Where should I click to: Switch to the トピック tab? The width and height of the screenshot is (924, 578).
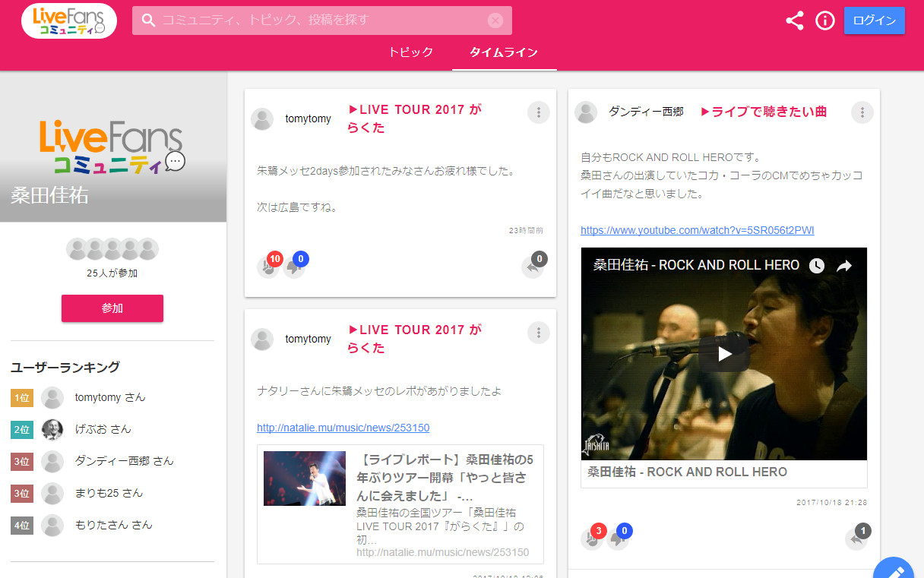[x=411, y=52]
